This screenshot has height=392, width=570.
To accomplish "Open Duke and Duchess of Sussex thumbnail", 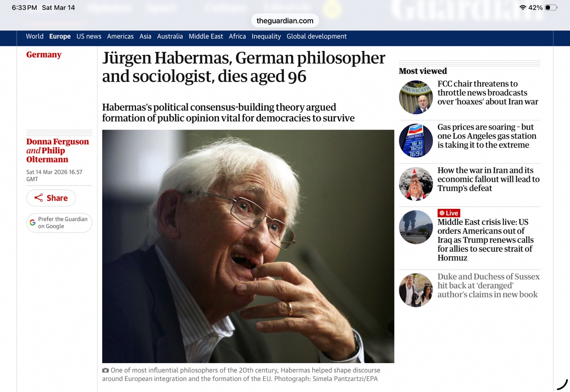I will pyautogui.click(x=416, y=290).
